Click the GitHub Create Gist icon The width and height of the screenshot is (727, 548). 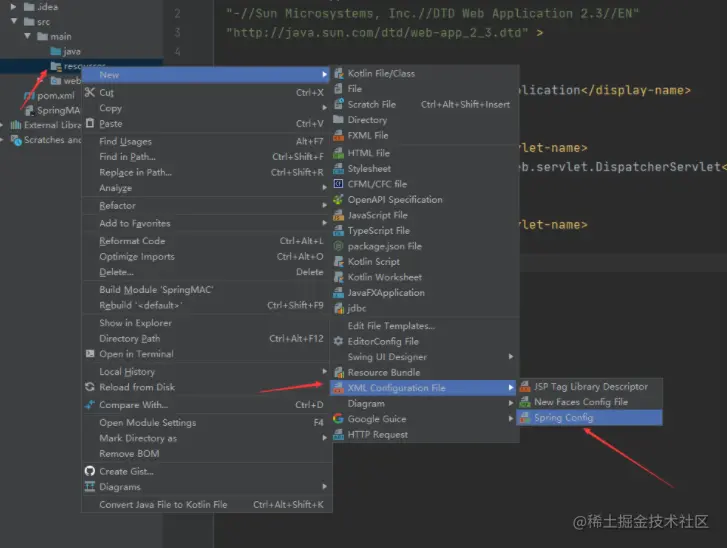pyautogui.click(x=90, y=471)
